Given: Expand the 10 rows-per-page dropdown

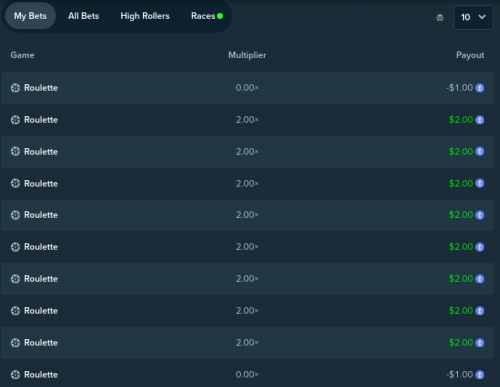Looking at the screenshot, I should tap(473, 17).
